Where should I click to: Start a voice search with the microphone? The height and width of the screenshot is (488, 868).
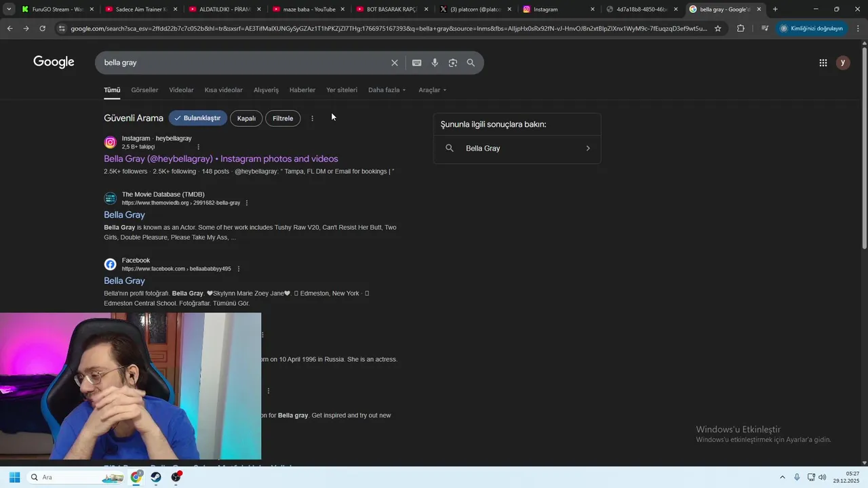pyautogui.click(x=435, y=62)
